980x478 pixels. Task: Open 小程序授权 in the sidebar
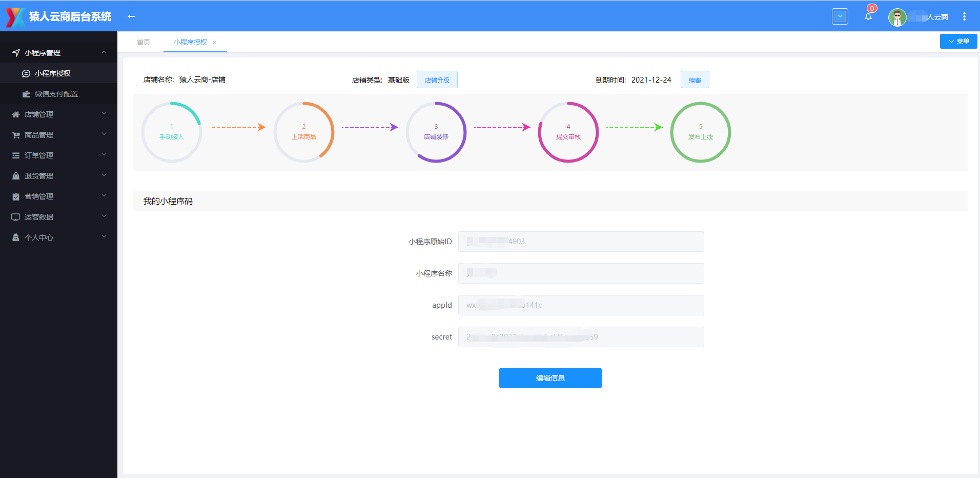click(58, 73)
